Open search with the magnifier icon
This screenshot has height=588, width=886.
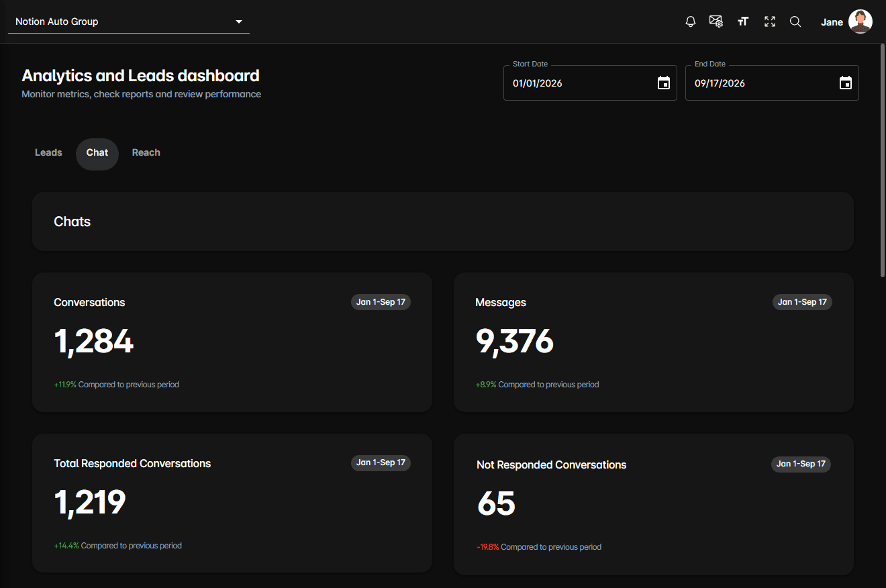point(795,21)
